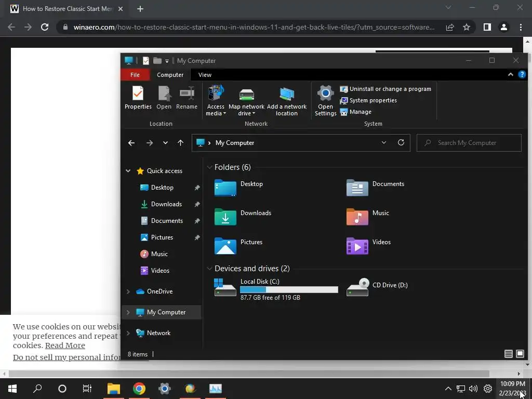Select Music in the navigation pane
This screenshot has height=399, width=532.
159,254
